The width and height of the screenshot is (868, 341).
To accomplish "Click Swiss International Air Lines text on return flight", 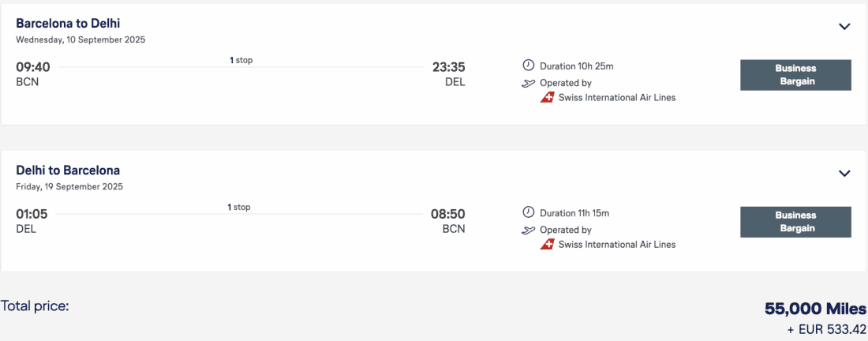I will point(616,245).
